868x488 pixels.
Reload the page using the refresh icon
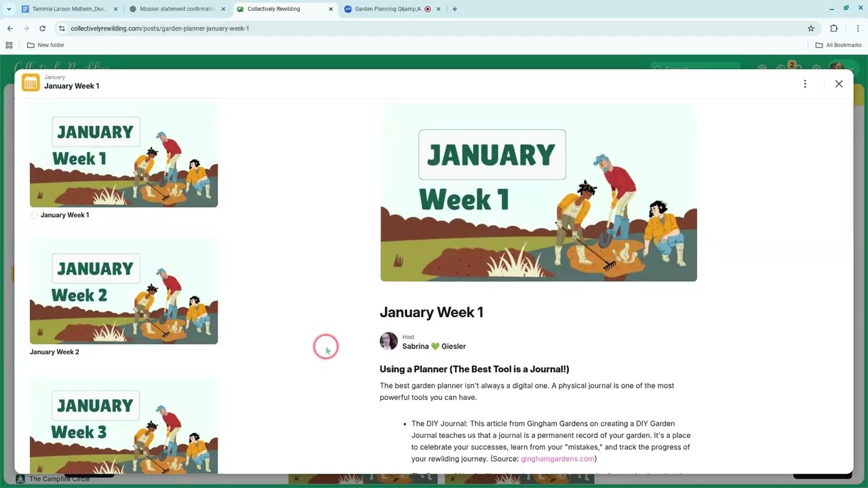click(42, 28)
